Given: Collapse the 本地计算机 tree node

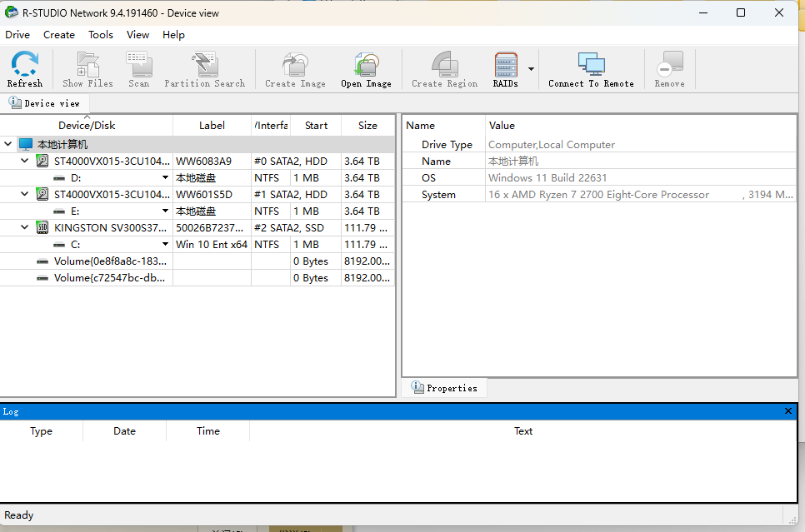Looking at the screenshot, I should pyautogui.click(x=7, y=144).
